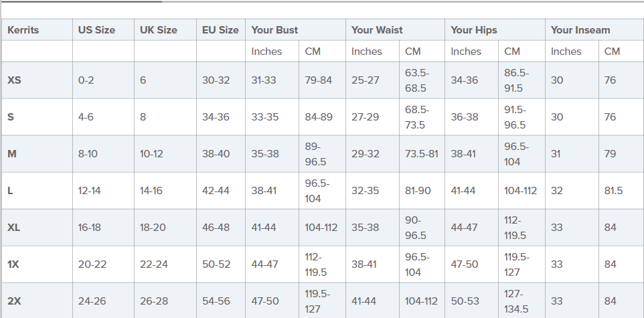Click US size cell 0-2
The height and width of the screenshot is (318, 644).
pos(86,80)
